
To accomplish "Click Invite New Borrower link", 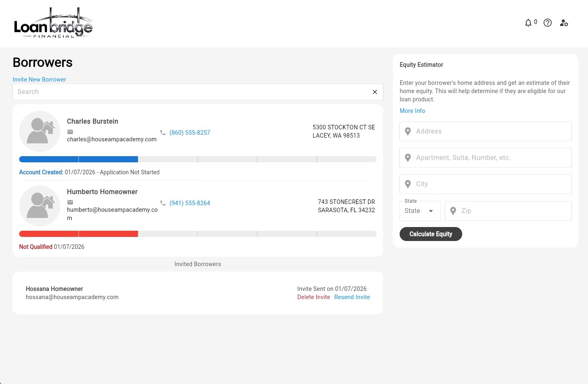I will 39,80.
